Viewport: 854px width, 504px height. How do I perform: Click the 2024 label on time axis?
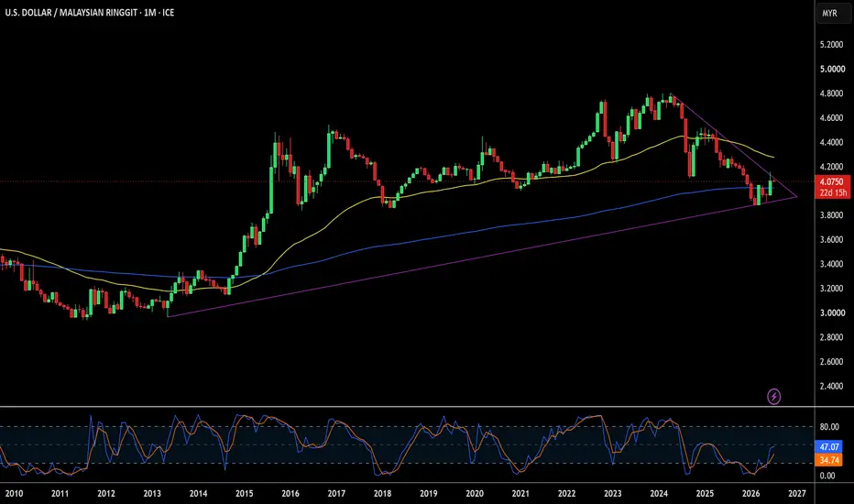(659, 494)
